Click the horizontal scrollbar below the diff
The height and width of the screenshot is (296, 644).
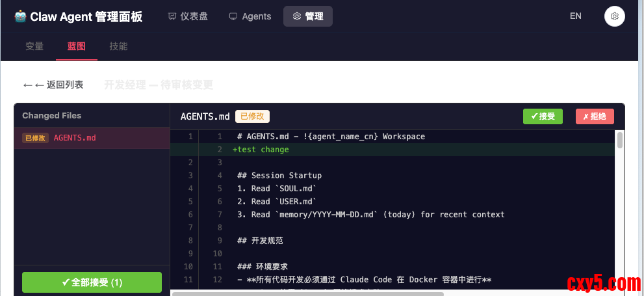click(x=308, y=294)
